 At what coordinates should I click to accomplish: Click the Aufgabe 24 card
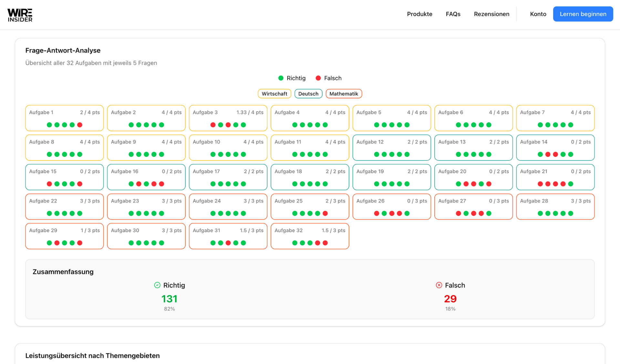point(228,207)
